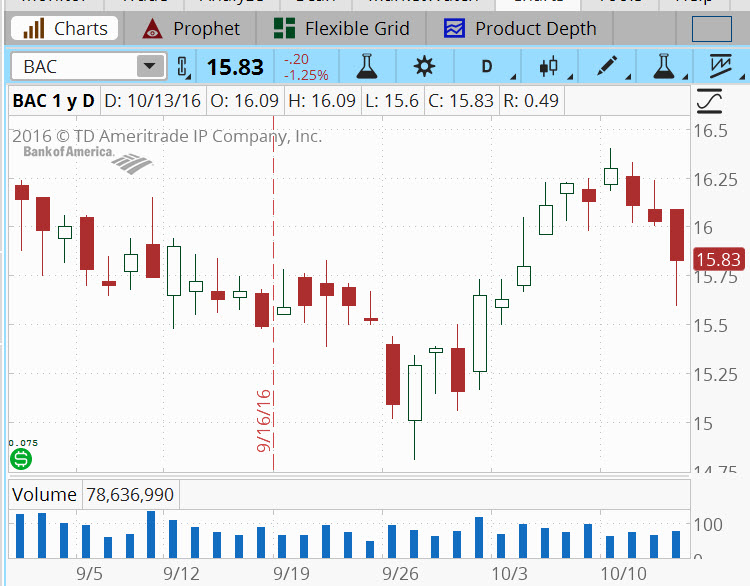Click the blue Product Depth icon
Image resolution: width=750 pixels, height=586 pixels.
[454, 28]
